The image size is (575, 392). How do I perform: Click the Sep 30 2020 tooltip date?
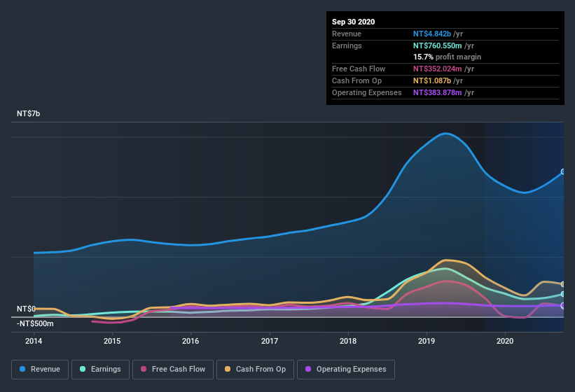pyautogui.click(x=354, y=22)
